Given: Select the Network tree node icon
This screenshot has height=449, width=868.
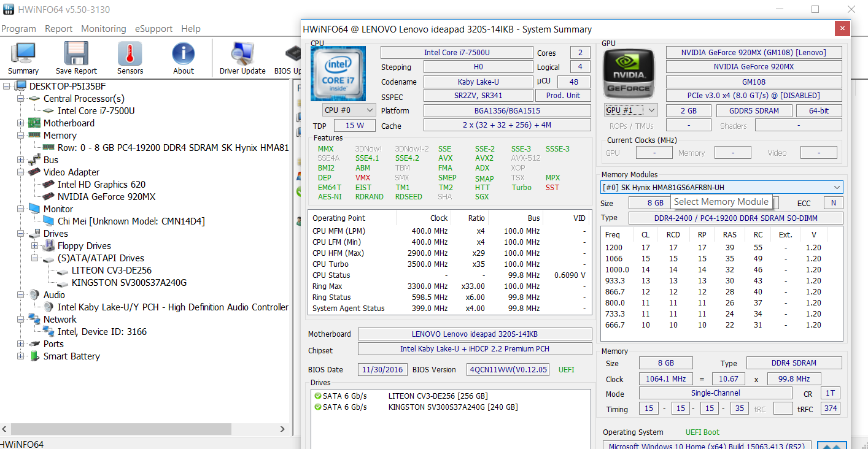Looking at the screenshot, I should 34,320.
